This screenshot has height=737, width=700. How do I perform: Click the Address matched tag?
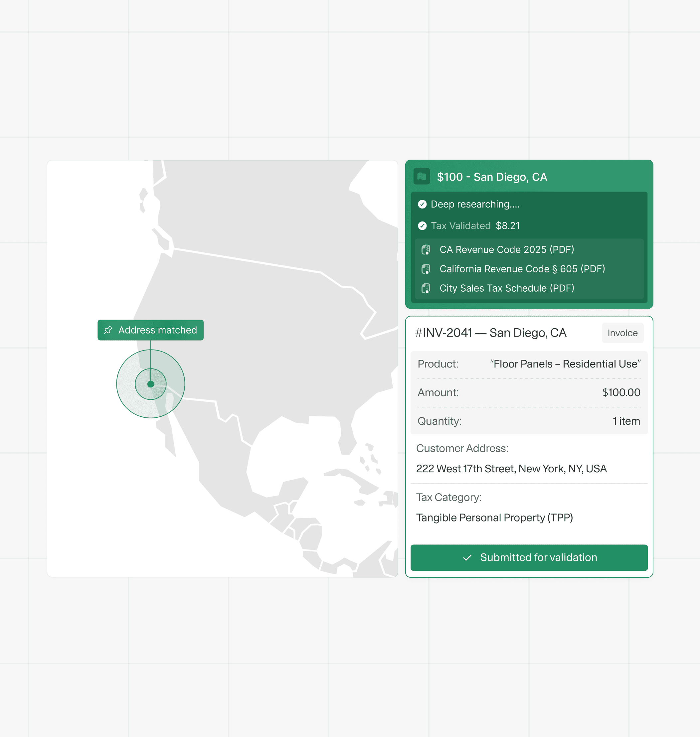pyautogui.click(x=151, y=330)
